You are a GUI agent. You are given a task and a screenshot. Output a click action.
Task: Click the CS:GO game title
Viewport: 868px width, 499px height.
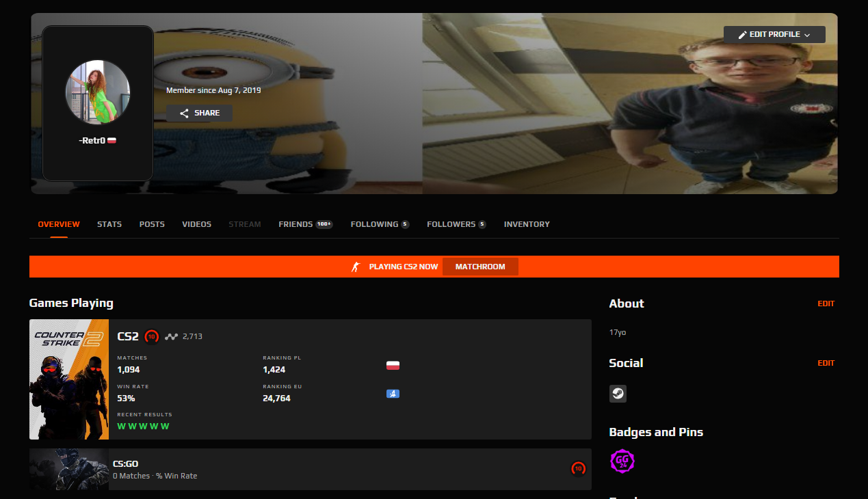pyautogui.click(x=125, y=463)
